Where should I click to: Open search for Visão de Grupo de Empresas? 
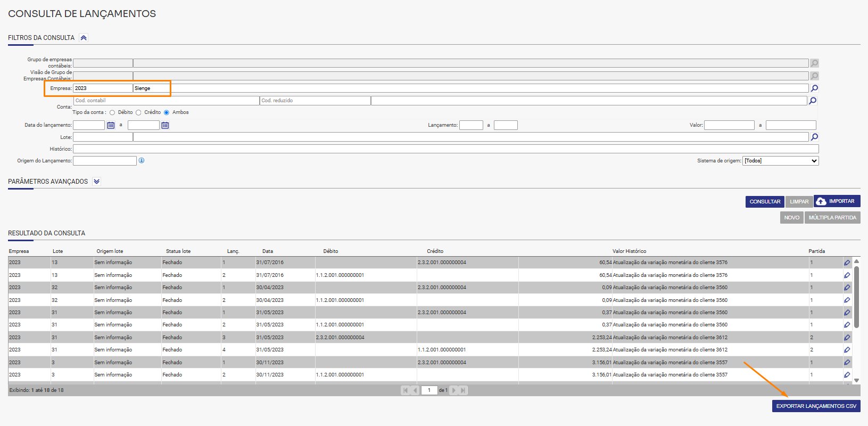[814, 76]
